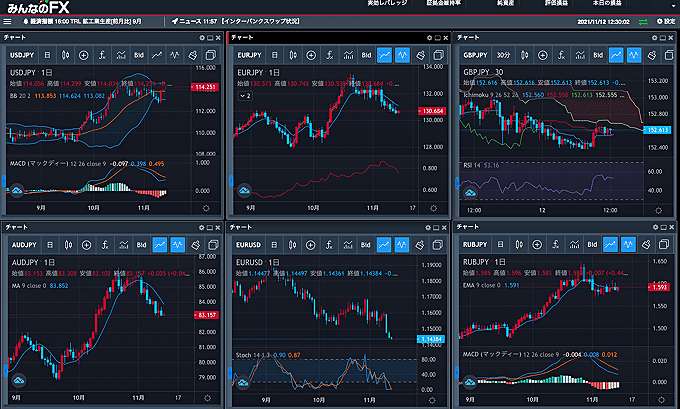Open the USDJPY chart timeframe selector

click(47, 55)
